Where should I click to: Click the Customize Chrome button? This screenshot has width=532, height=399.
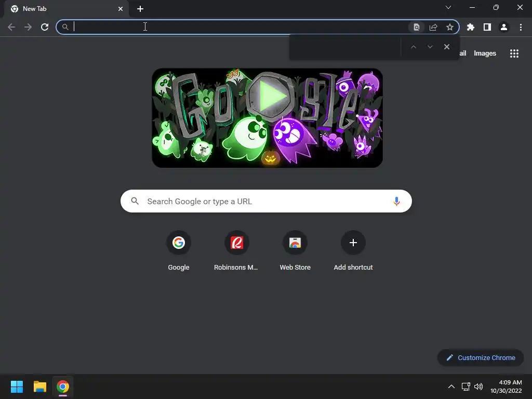[481, 357]
